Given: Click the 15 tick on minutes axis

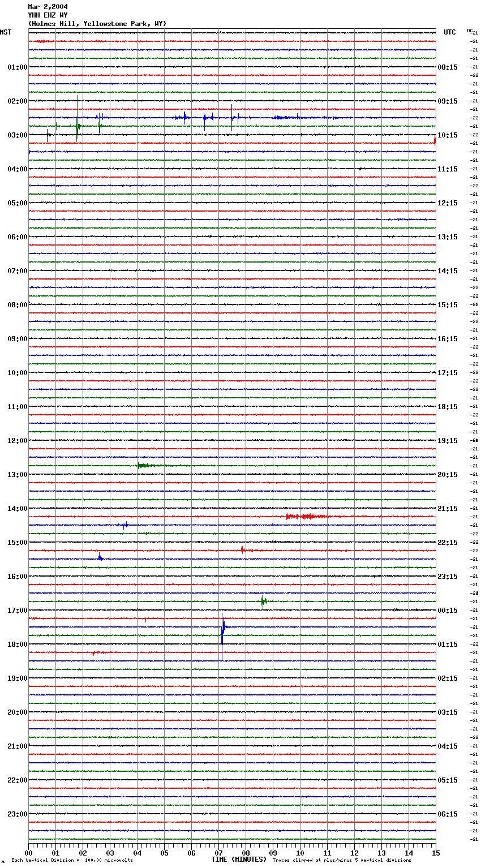Looking at the screenshot, I should [436, 853].
